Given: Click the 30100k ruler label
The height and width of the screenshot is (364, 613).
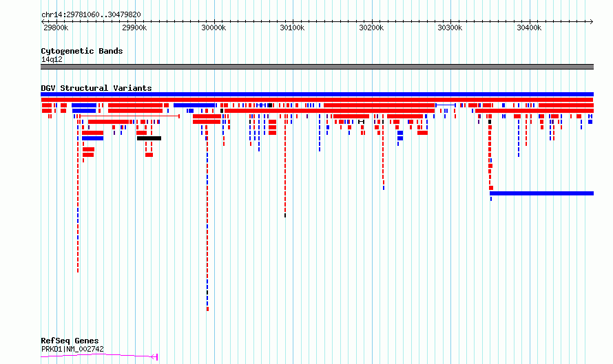Looking at the screenshot, I should click(292, 28).
